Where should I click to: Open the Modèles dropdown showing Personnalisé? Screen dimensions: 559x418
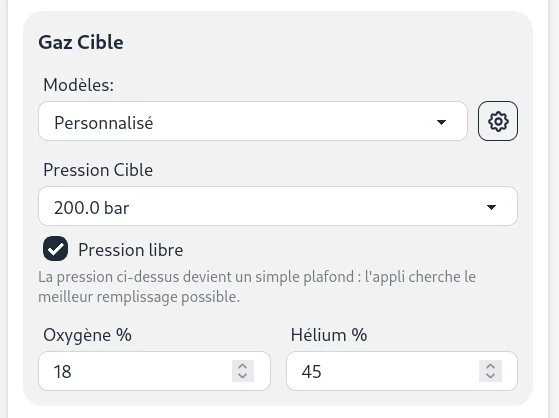click(253, 121)
